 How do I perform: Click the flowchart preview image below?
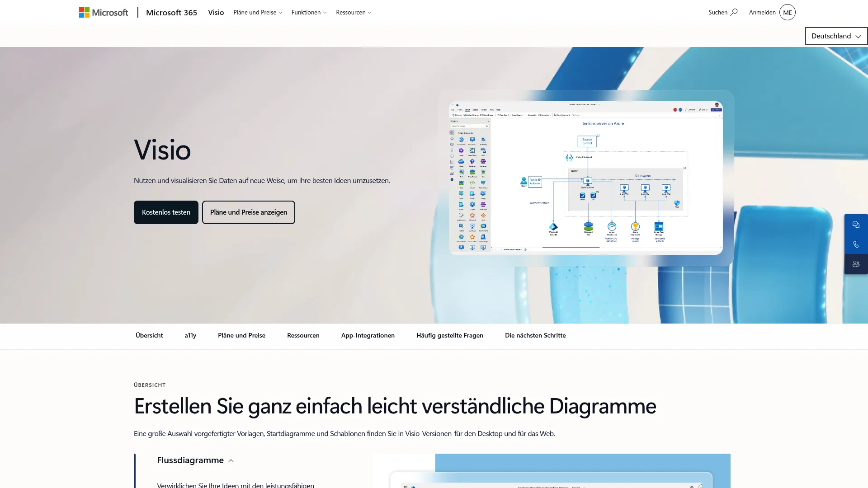[551, 471]
